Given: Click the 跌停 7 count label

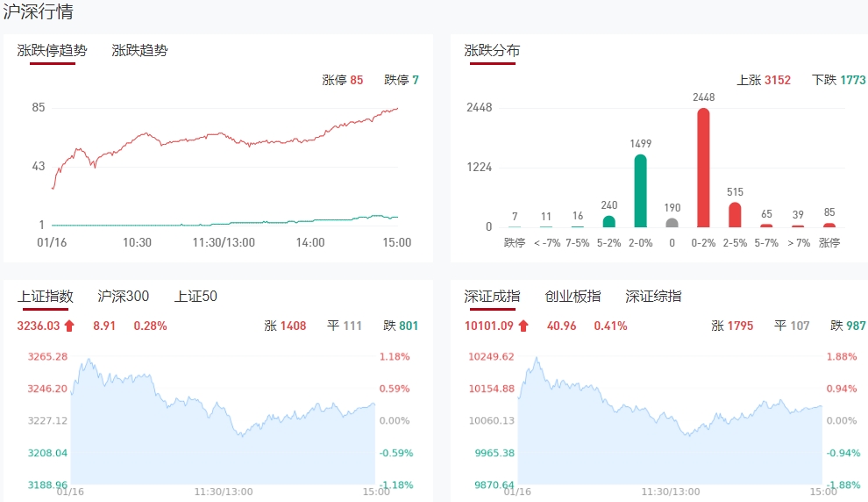Looking at the screenshot, I should pyautogui.click(x=402, y=81).
